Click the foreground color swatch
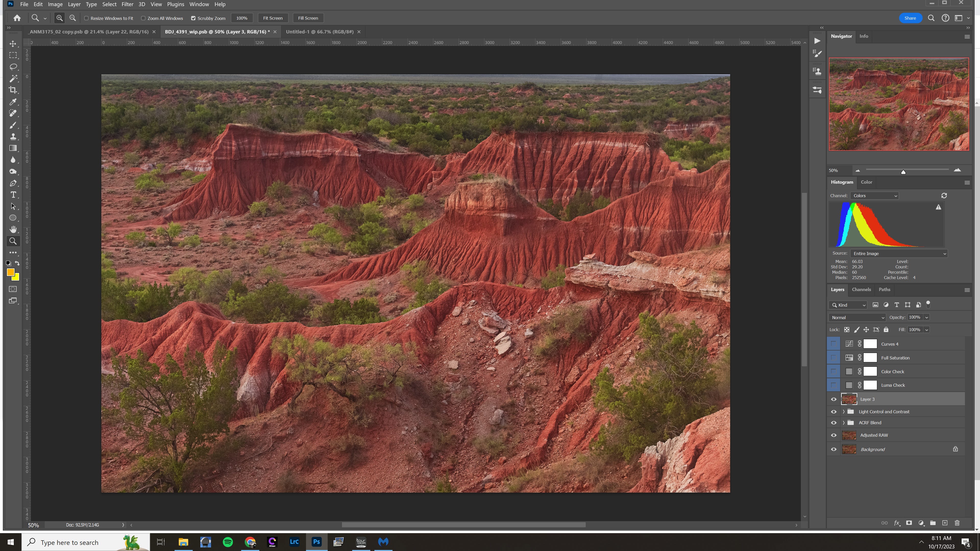Screen dimensions: 980x551 pos(10,272)
